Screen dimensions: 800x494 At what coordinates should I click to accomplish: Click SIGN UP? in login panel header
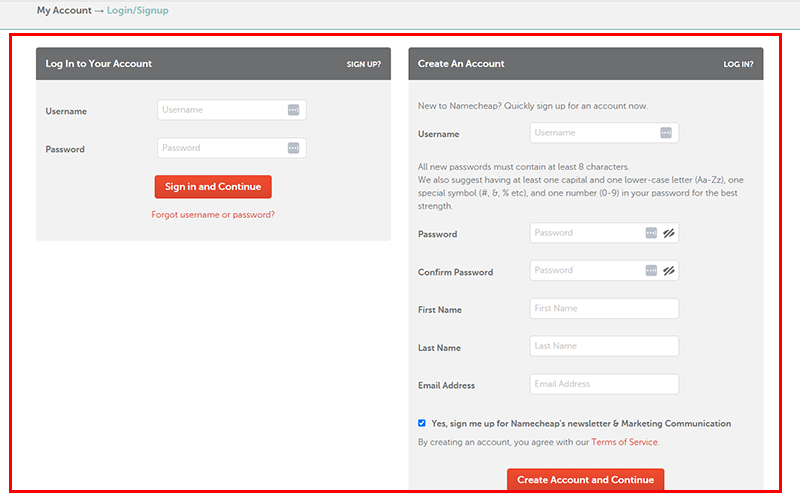[x=364, y=64]
